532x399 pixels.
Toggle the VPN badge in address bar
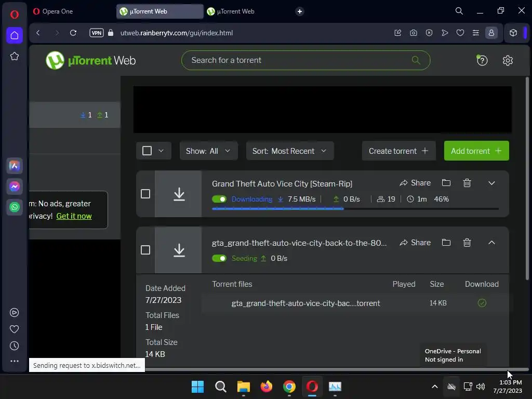coord(96,33)
